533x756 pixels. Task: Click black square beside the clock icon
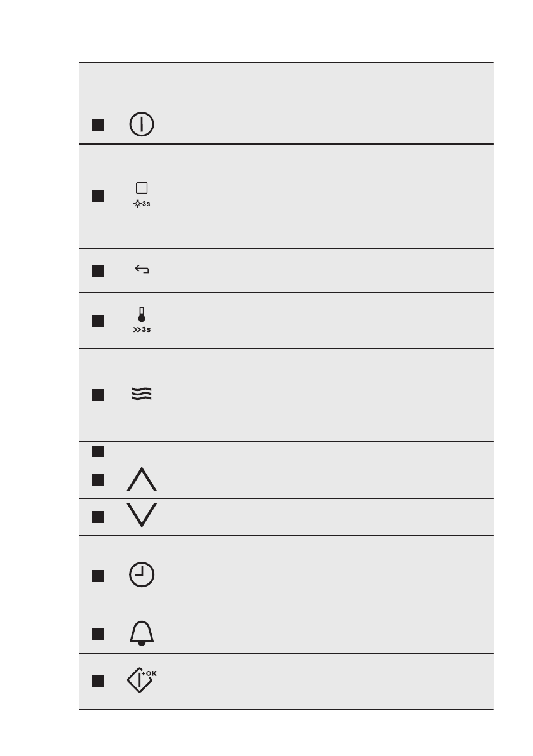tap(97, 575)
